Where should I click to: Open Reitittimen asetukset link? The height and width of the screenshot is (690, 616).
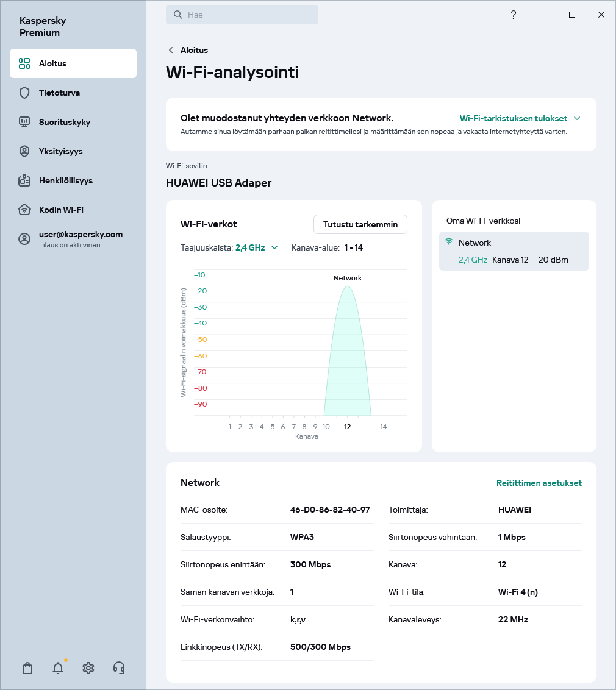coord(539,483)
